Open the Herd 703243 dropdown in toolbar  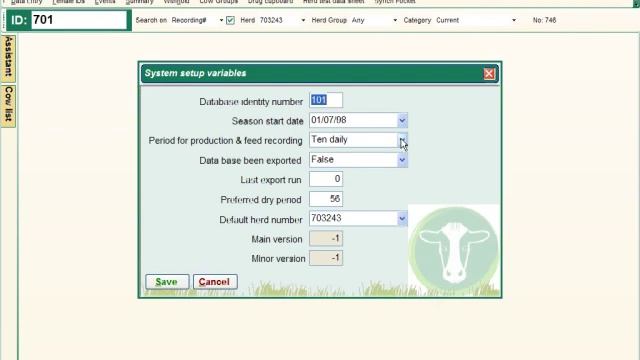pos(303,20)
